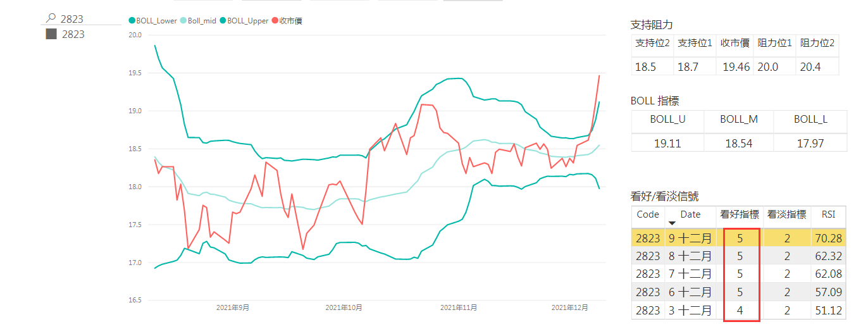Click the 2021年10月 x-axis label
Screen dimensions: 868x329
click(344, 307)
